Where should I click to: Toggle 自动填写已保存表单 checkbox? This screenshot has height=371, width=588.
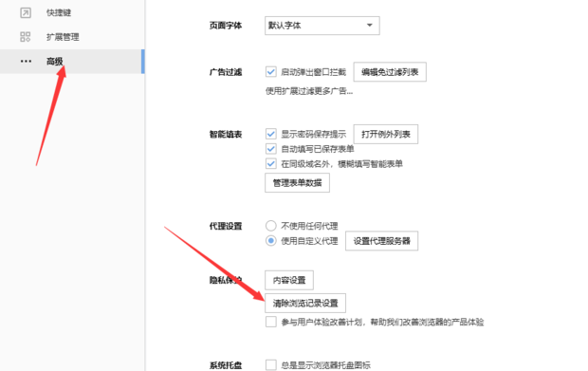point(270,149)
